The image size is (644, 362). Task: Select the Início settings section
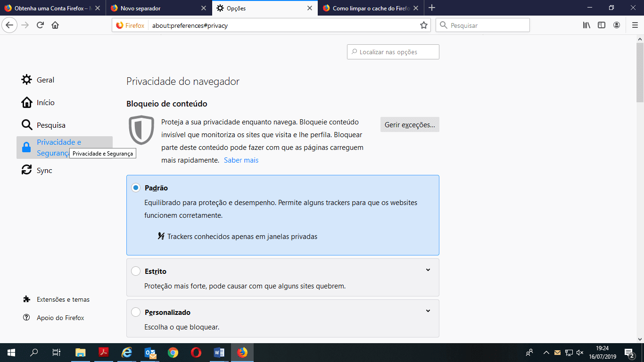[45, 102]
